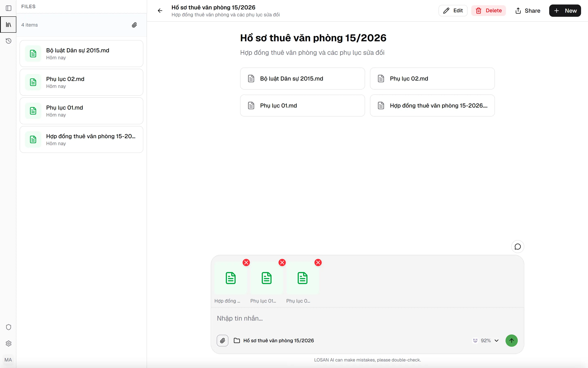Open Hợp đồng thuê văn phòng 15-2026 card
588x368 pixels.
click(432, 106)
